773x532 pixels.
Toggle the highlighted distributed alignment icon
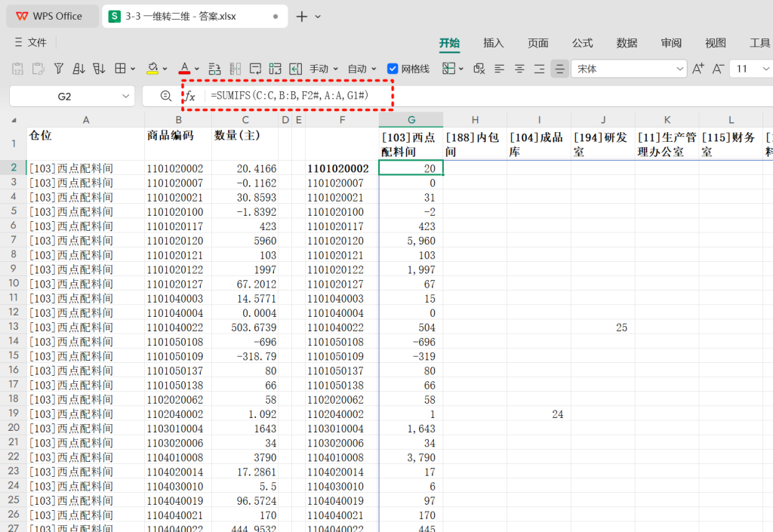[x=559, y=69]
